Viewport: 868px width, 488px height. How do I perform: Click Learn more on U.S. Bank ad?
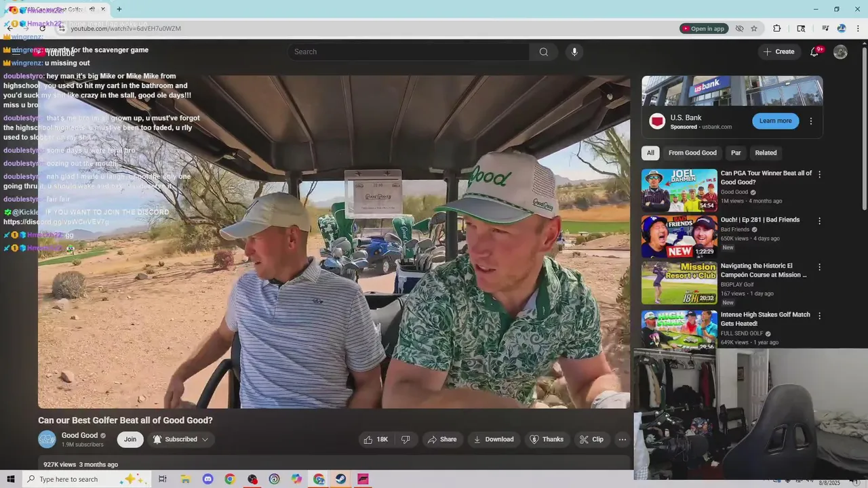click(775, 121)
